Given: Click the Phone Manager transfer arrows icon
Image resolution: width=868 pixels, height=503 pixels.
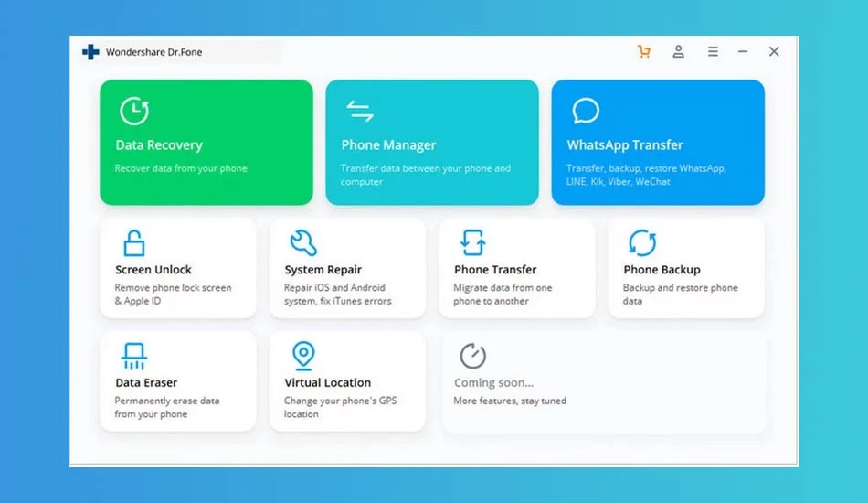Looking at the screenshot, I should (360, 111).
